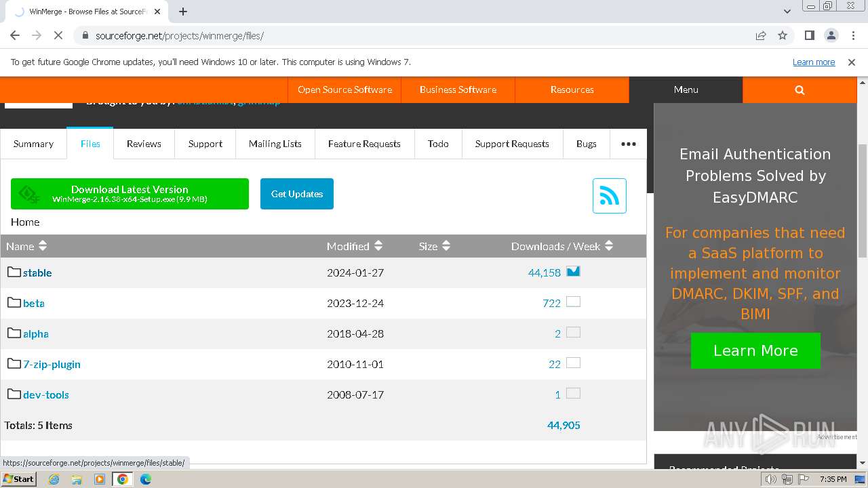This screenshot has width=868, height=488.
Task: Switch to the Support tab
Action: (205, 144)
